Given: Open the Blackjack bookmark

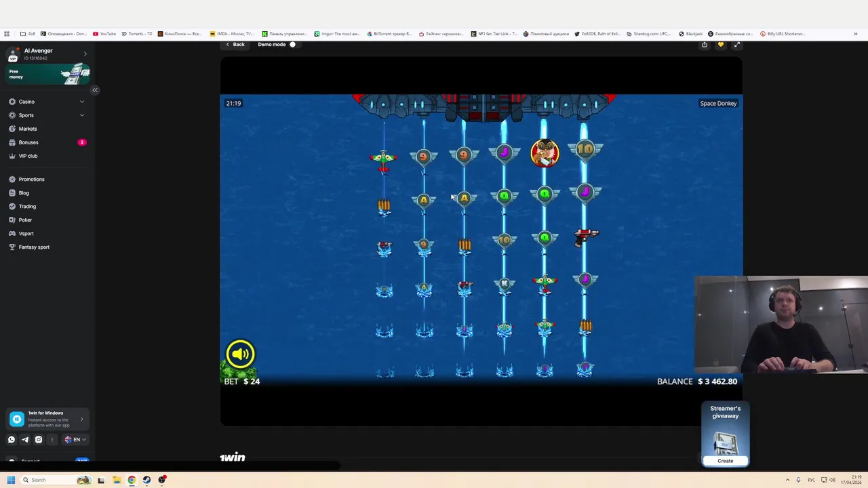Looking at the screenshot, I should pos(690,34).
